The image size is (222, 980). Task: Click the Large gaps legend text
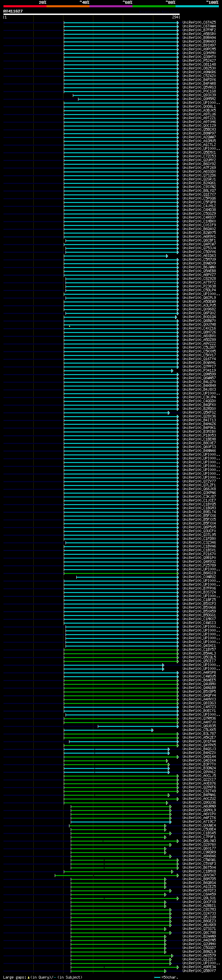[43, 977]
